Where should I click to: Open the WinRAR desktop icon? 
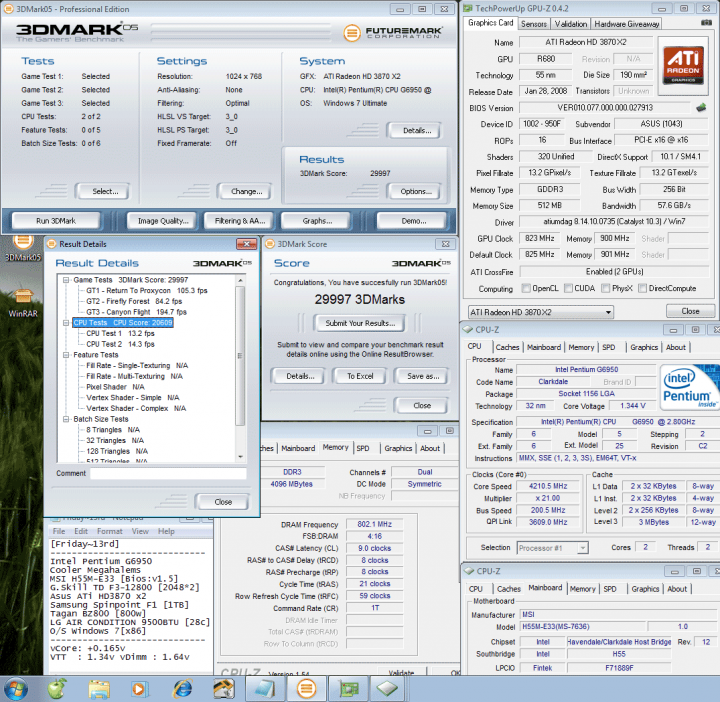[x=22, y=303]
